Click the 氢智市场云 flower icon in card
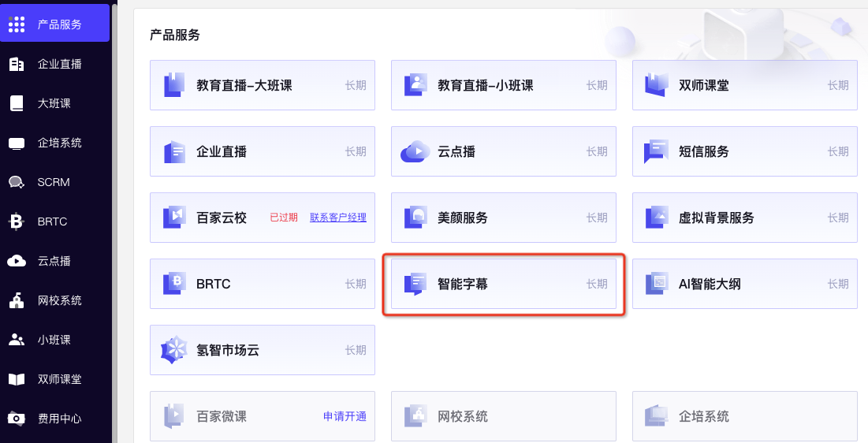Image resolution: width=868 pixels, height=443 pixels. pos(173,350)
